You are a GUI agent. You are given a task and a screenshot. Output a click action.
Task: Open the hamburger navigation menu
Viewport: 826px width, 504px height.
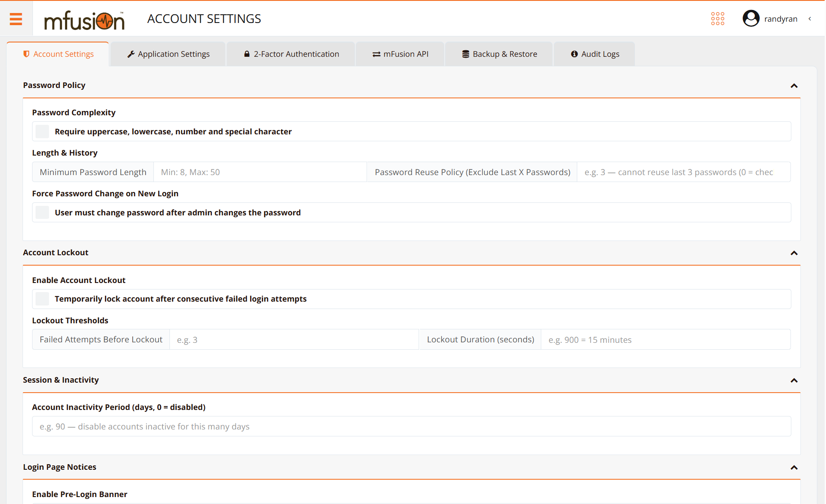pos(16,19)
